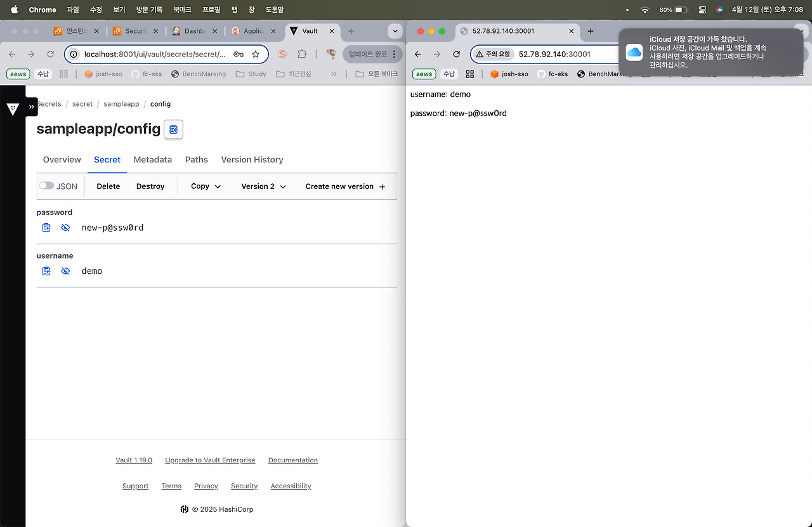Show more bookmarks chevron in Vault window

tap(334, 74)
